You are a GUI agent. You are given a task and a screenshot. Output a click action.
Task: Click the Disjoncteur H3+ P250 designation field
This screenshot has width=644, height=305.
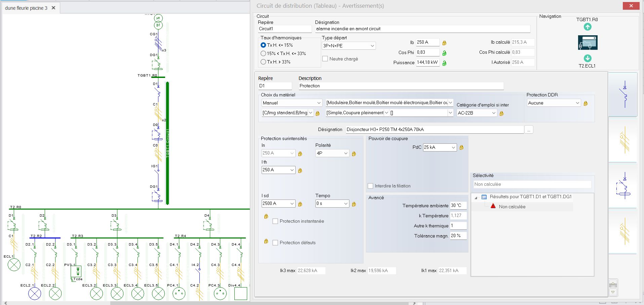pyautogui.click(x=434, y=130)
